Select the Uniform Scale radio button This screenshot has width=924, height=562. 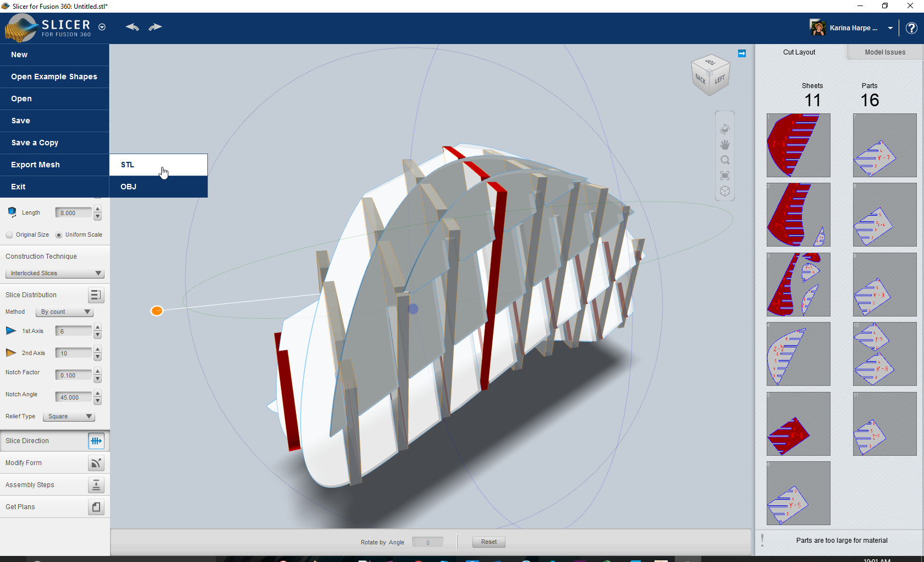(x=59, y=234)
